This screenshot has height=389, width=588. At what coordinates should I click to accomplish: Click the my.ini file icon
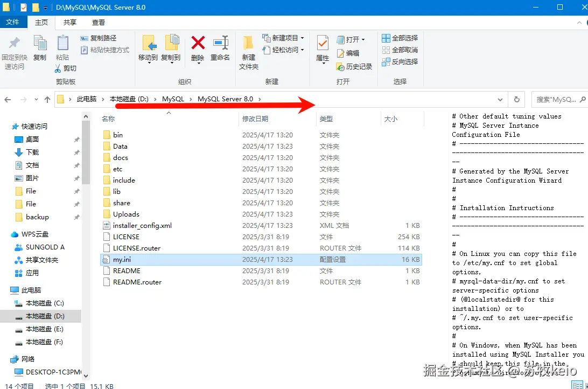point(107,260)
